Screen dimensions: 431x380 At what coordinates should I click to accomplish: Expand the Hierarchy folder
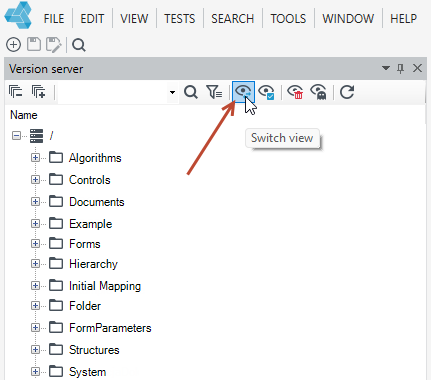tap(35, 264)
